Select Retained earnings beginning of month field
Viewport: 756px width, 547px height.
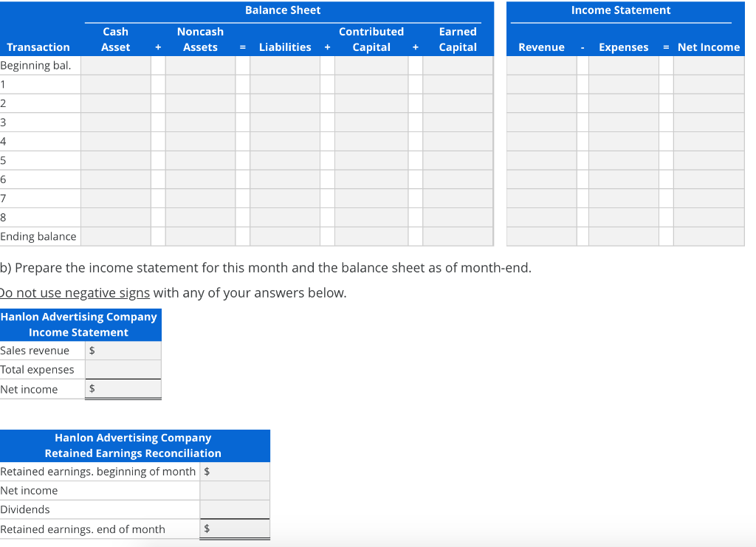(x=235, y=471)
